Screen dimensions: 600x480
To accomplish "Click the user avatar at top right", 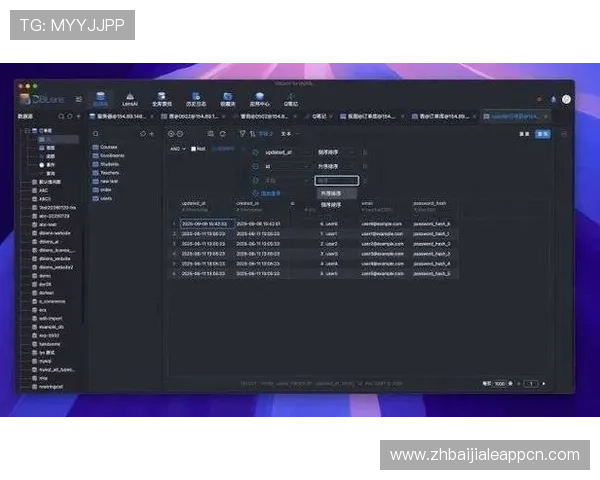I will (566, 99).
